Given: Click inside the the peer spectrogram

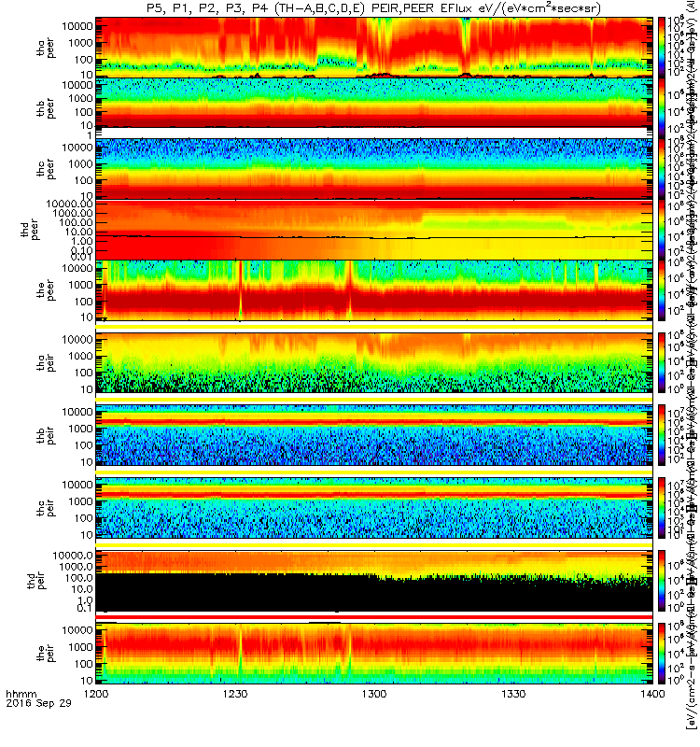Looking at the screenshot, I should [x=374, y=290].
